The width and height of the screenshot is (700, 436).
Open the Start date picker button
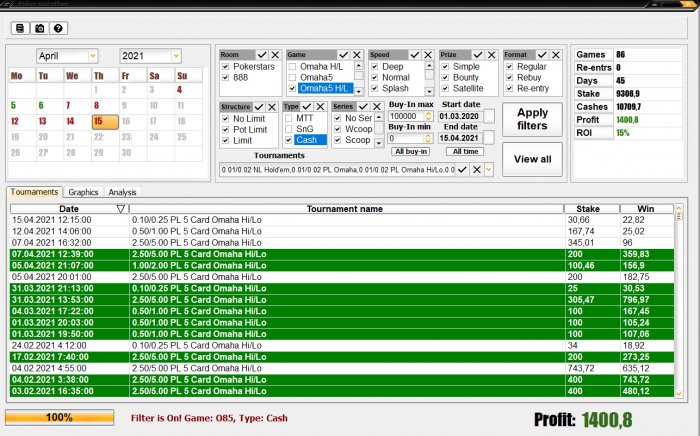point(489,116)
